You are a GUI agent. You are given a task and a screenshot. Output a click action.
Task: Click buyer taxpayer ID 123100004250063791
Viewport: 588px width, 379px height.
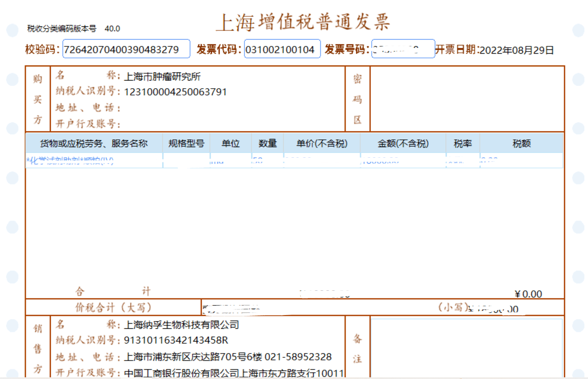point(175,92)
